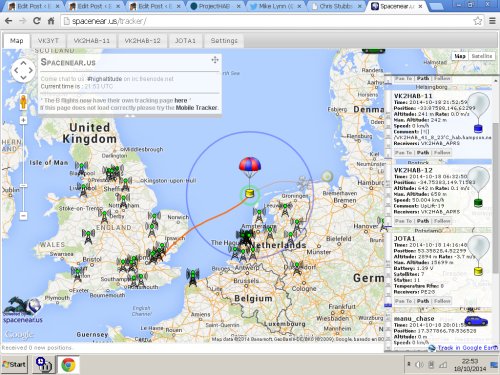
Task: Click the yellow payload marker on map
Action: coord(249,193)
